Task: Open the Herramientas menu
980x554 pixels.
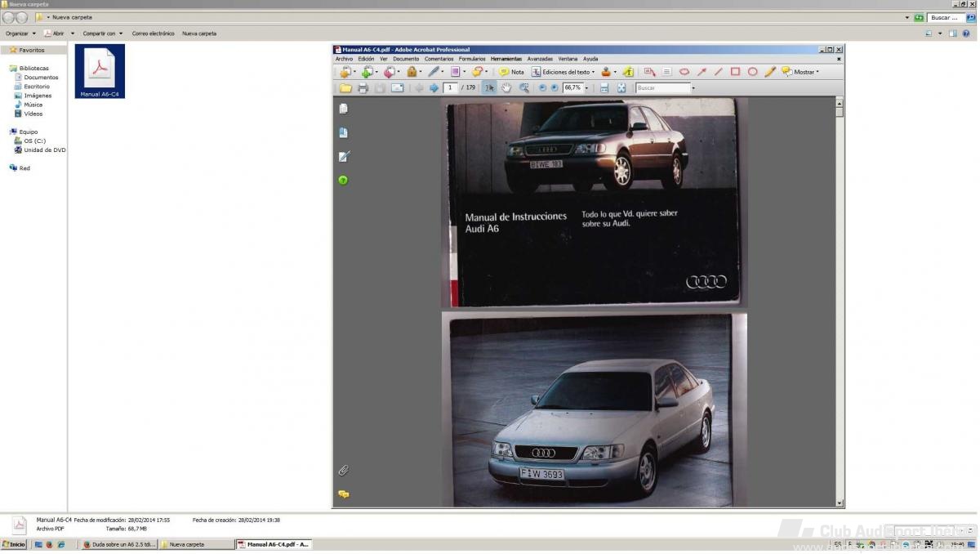Action: pos(506,59)
